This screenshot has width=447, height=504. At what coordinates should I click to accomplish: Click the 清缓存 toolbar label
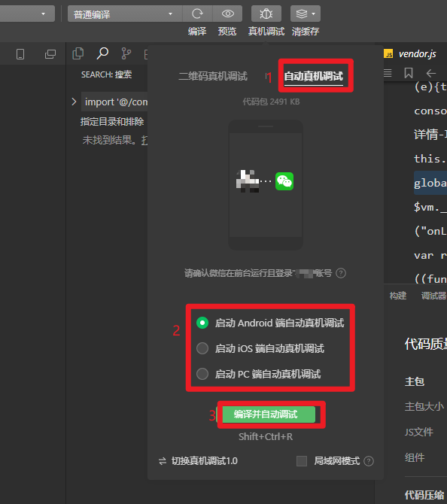tap(306, 32)
